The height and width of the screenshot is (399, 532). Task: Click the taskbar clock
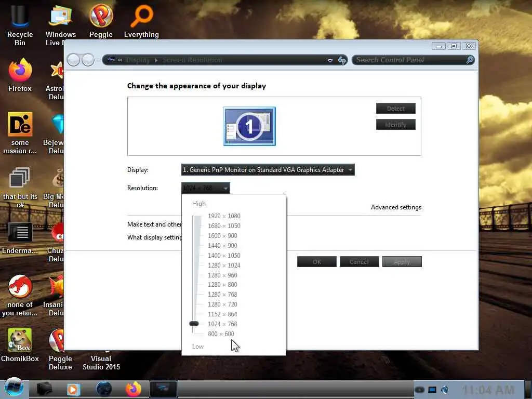coord(488,390)
